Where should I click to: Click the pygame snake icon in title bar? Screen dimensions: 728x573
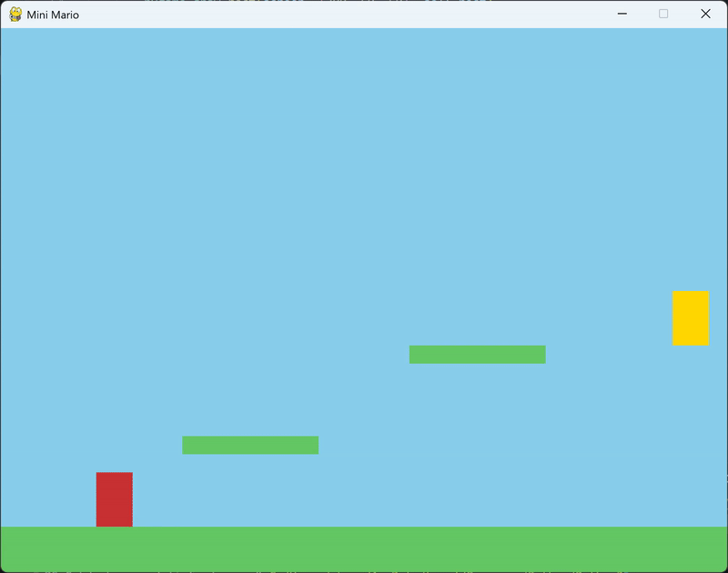coord(15,15)
